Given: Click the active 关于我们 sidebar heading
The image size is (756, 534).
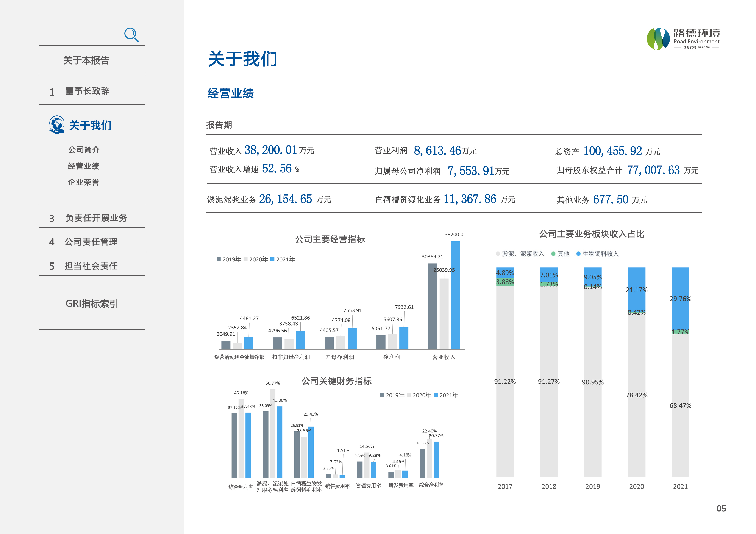Looking at the screenshot, I should pos(90,125).
